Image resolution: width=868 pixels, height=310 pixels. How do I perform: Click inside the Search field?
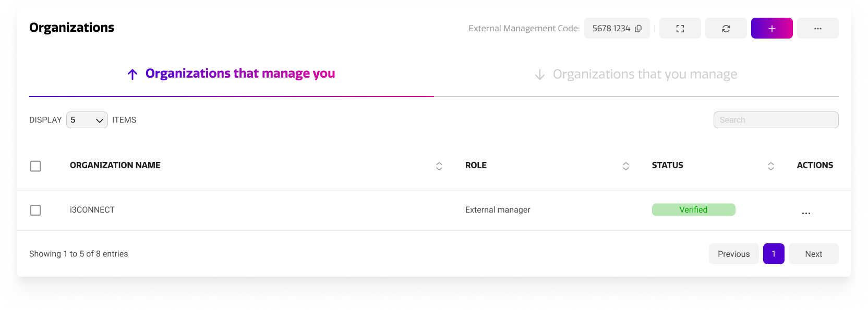776,119
